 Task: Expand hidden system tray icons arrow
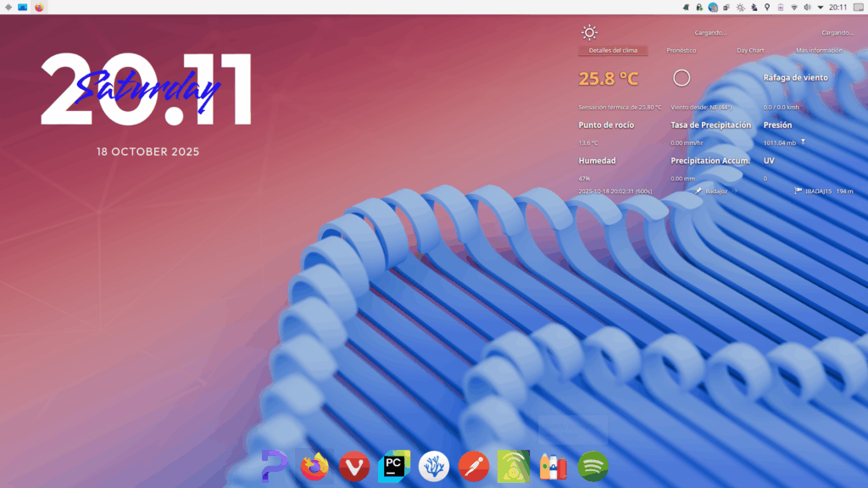click(820, 7)
